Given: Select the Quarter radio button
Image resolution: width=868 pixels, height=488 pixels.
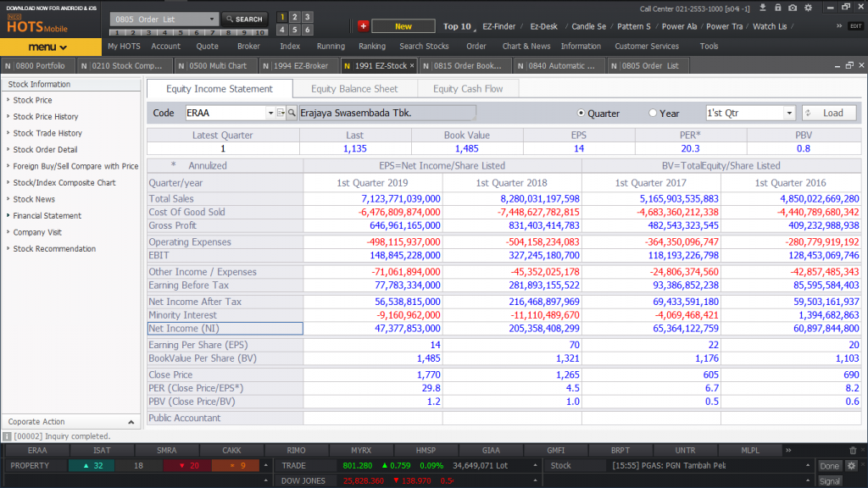Looking at the screenshot, I should click(581, 114).
